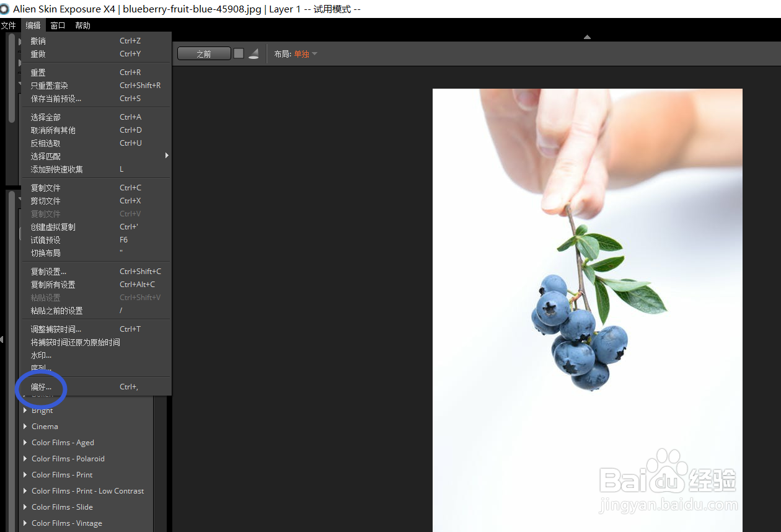This screenshot has width=781, height=532.
Task: Click the blueberry photo preview
Action: click(587, 310)
